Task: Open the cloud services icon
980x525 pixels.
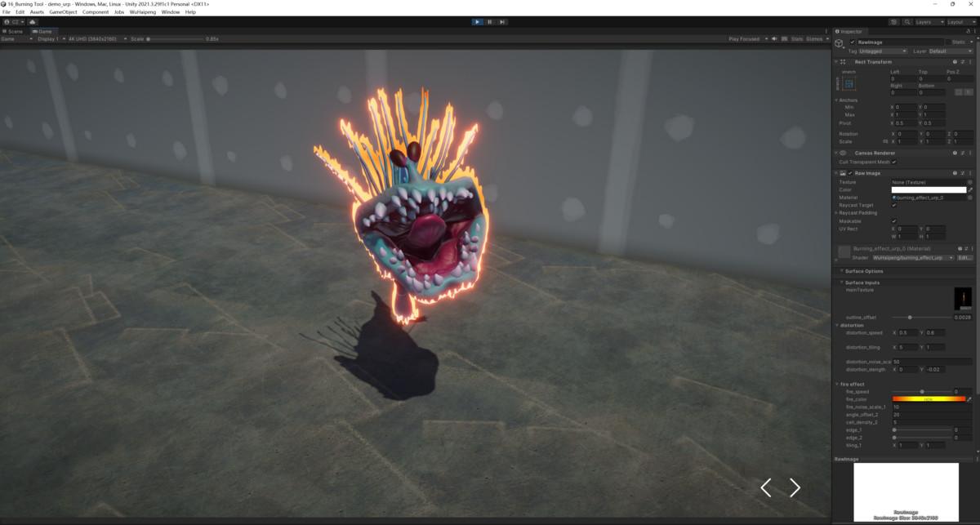Action: 32,22
